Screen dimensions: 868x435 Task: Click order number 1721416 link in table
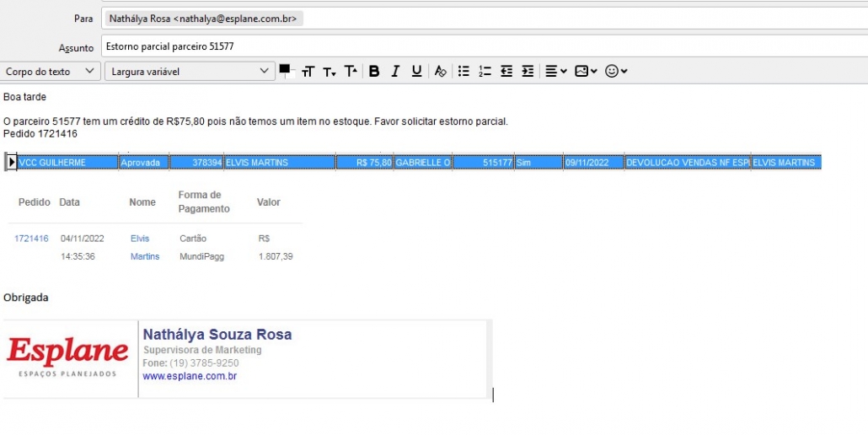coord(31,239)
